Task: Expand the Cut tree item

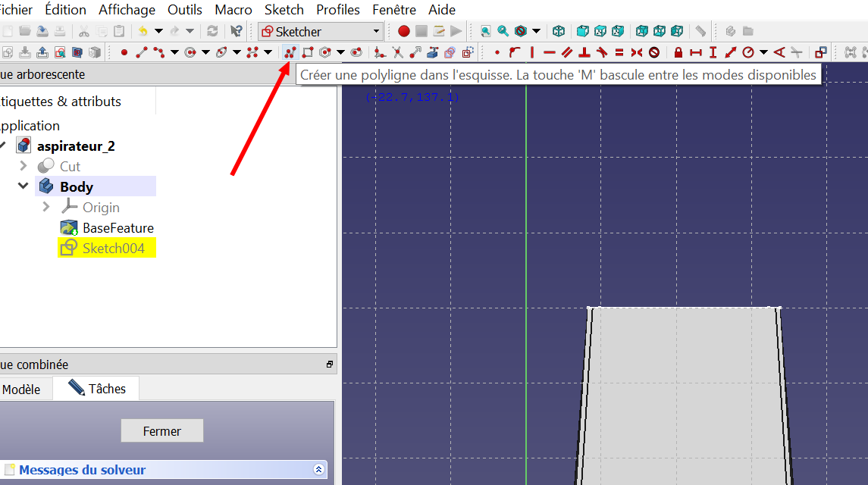Action: (24, 165)
